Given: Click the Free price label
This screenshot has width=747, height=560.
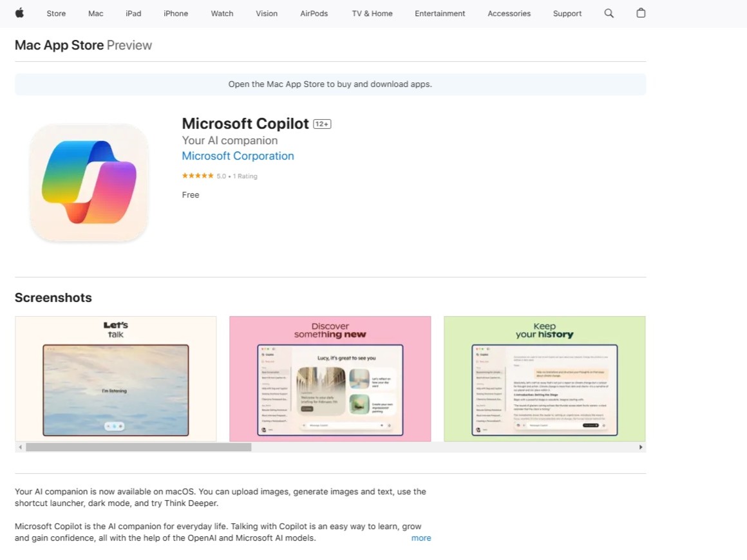Looking at the screenshot, I should [191, 195].
